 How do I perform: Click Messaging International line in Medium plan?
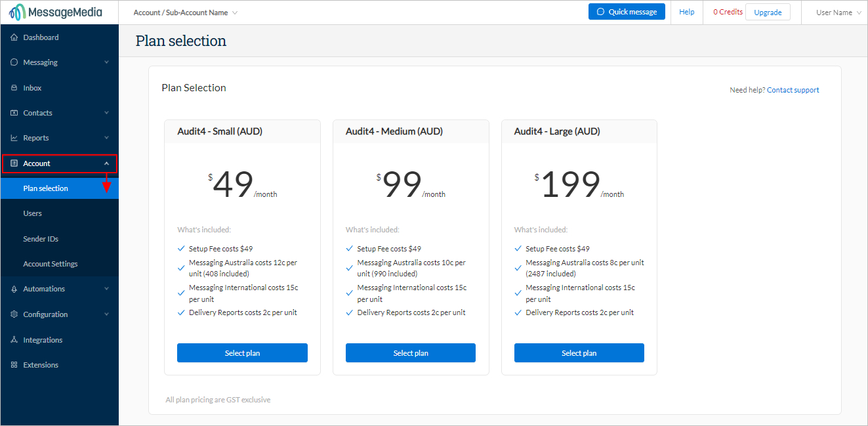tap(412, 293)
